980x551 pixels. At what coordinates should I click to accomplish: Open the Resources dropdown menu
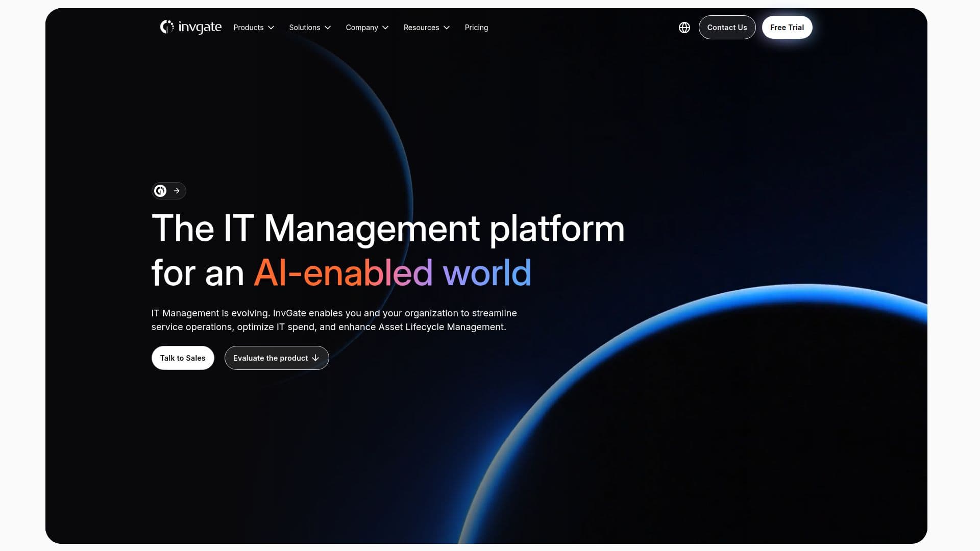coord(427,28)
